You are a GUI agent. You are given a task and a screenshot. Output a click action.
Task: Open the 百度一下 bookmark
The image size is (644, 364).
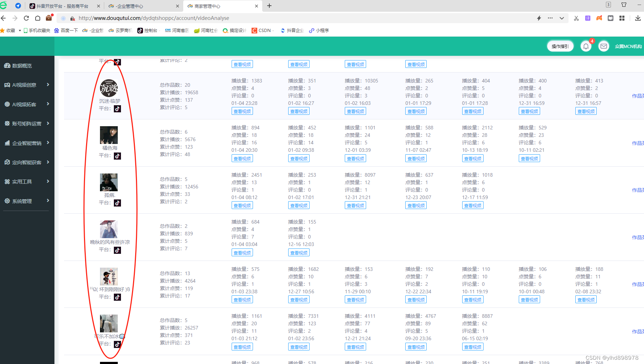(x=66, y=31)
